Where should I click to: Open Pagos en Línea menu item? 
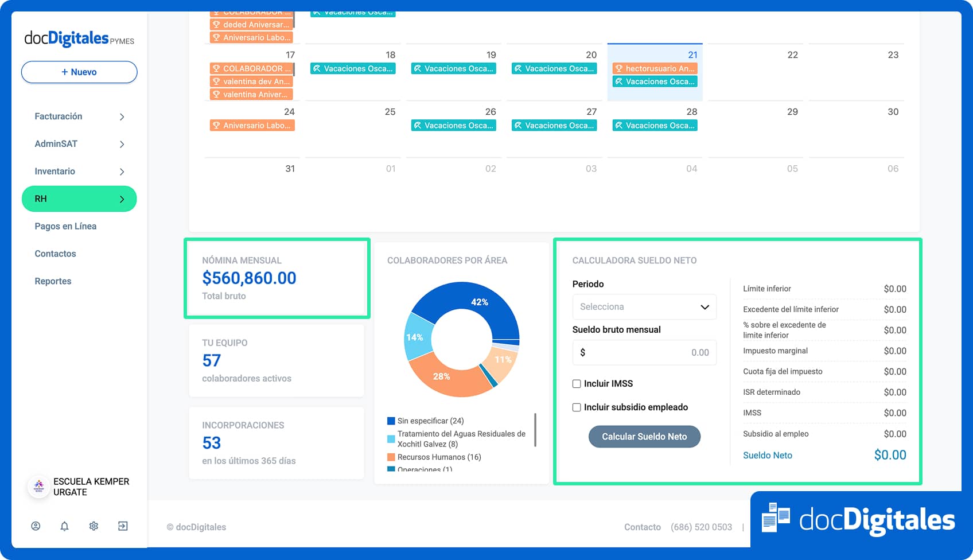click(x=65, y=226)
